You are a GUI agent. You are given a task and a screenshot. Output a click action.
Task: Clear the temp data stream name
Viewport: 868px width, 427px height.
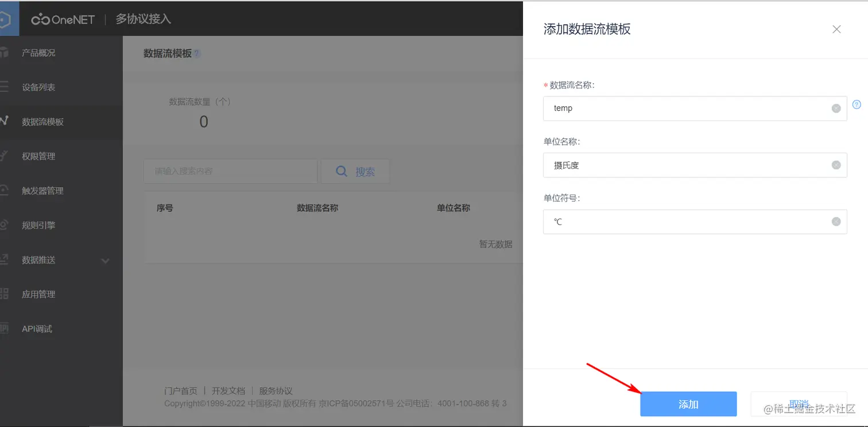click(x=836, y=108)
